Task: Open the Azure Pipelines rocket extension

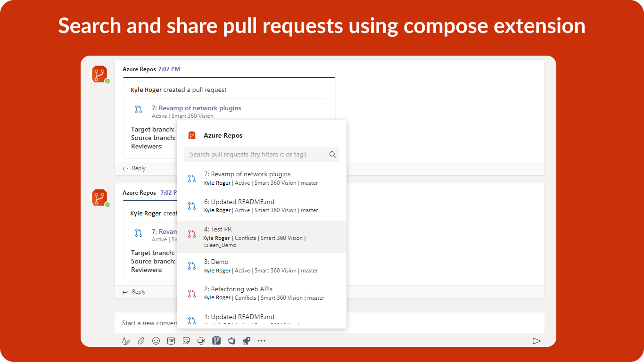Action: pos(246,341)
